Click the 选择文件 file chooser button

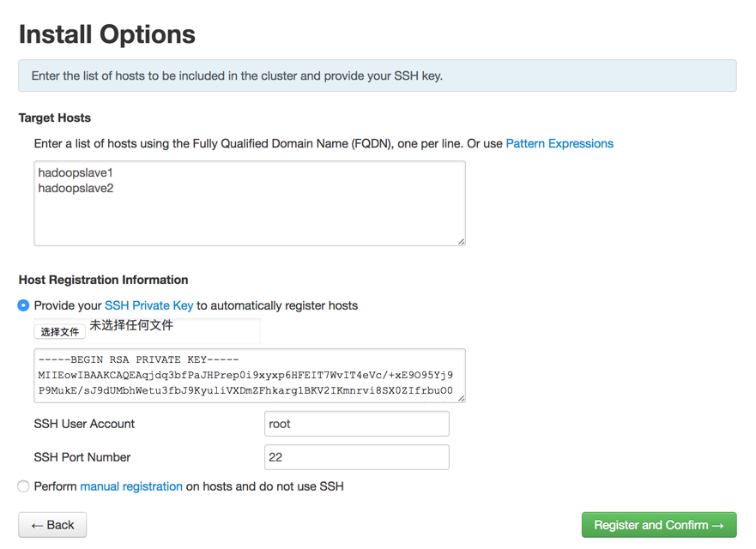pyautogui.click(x=60, y=331)
